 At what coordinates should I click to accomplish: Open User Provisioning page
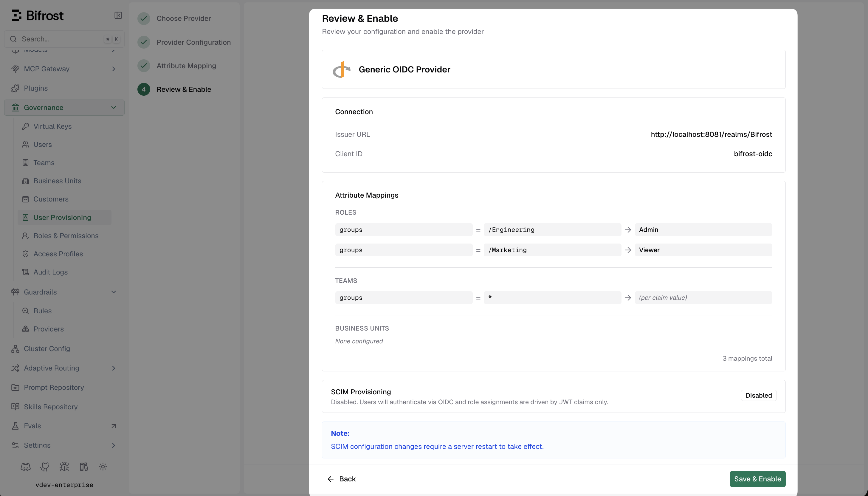(64, 217)
